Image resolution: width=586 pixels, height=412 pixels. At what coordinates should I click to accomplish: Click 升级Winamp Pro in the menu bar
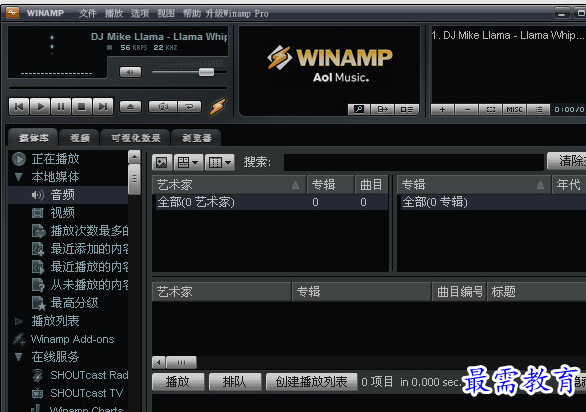tap(237, 13)
